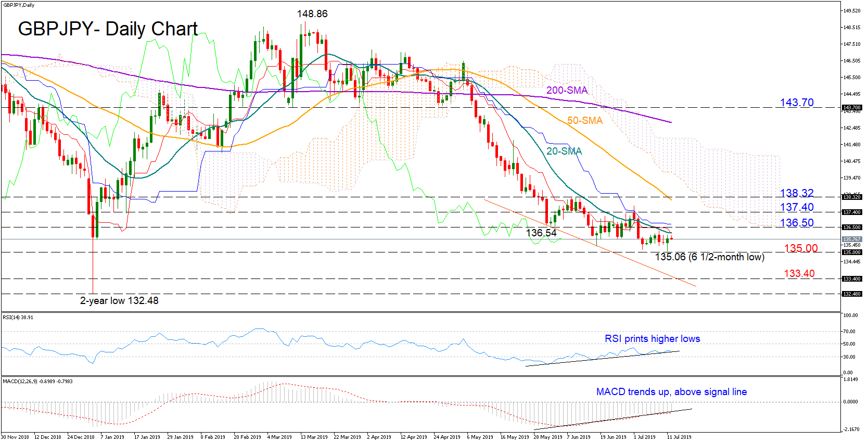868x443 pixels.
Task: Select the 137.40 level label
Action: (x=797, y=207)
